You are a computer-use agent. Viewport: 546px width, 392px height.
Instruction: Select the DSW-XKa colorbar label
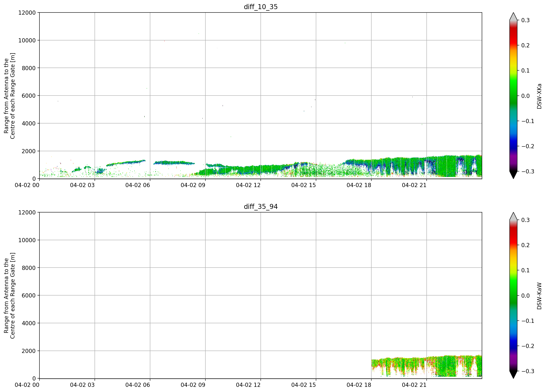[x=539, y=96]
